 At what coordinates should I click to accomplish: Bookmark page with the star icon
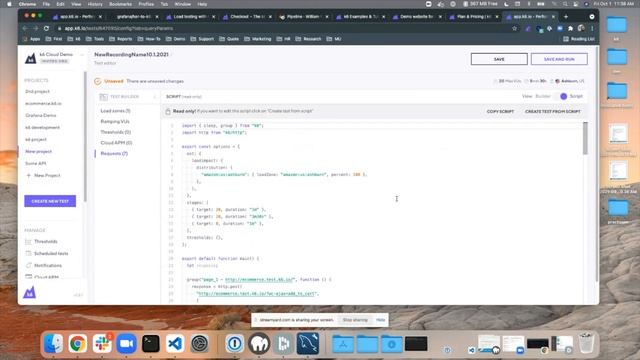click(514, 29)
